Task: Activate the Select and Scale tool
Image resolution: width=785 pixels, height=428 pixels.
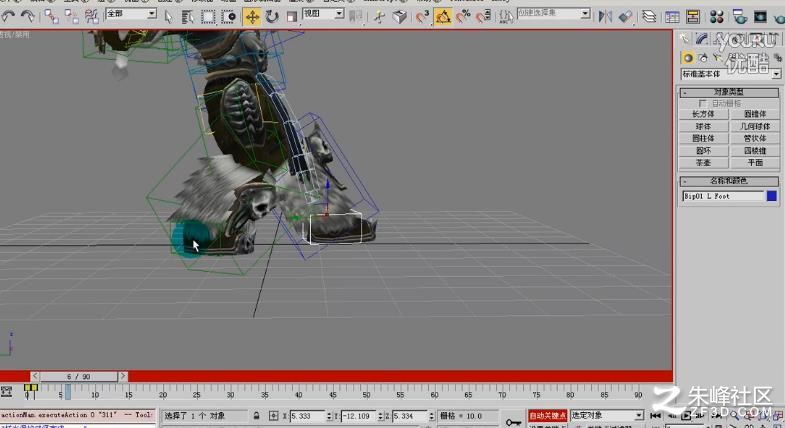Action: tap(292, 17)
